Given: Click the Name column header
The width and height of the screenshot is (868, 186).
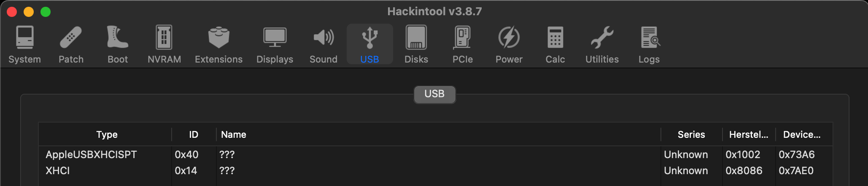Looking at the screenshot, I should point(234,134).
